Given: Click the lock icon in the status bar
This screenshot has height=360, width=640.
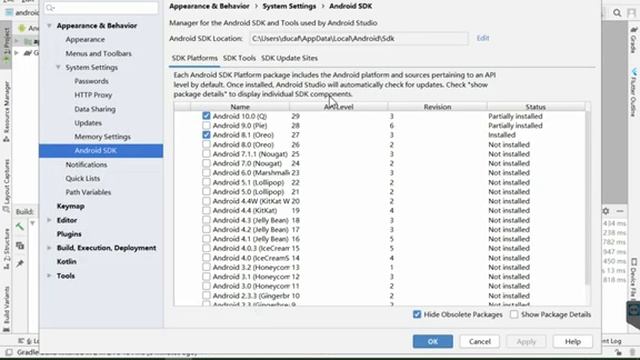Looking at the screenshot, I should point(619,352).
